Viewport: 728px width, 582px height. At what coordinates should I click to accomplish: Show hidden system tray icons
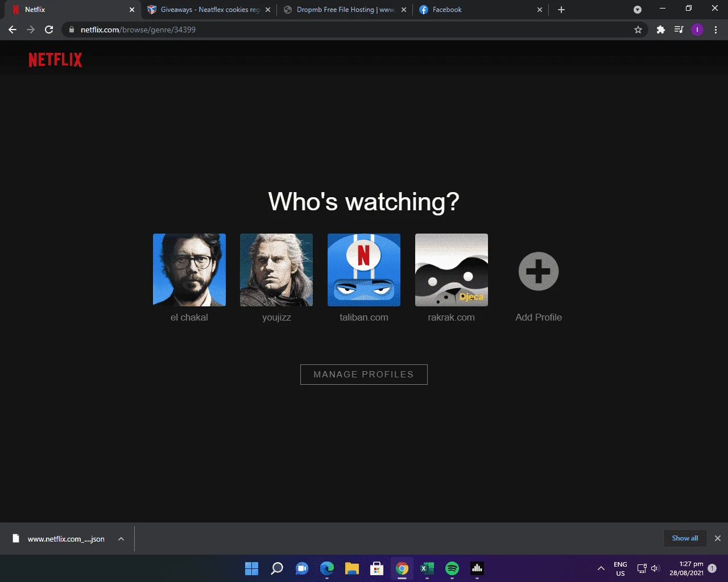point(601,568)
